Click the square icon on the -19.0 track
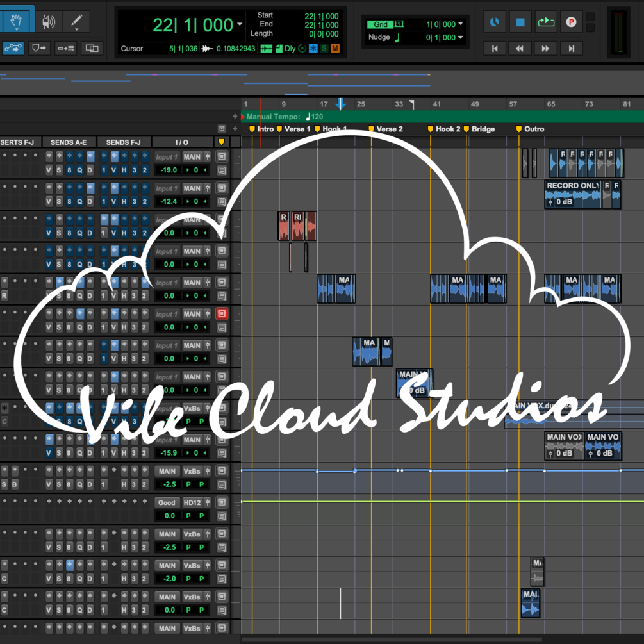Screen dimensions: 644x644 222,156
